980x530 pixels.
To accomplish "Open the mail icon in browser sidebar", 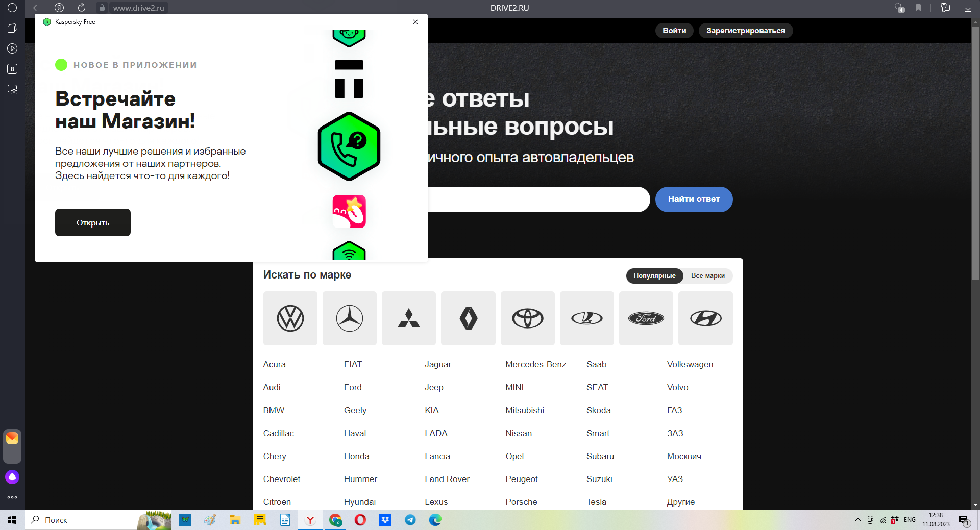I will coord(12,438).
